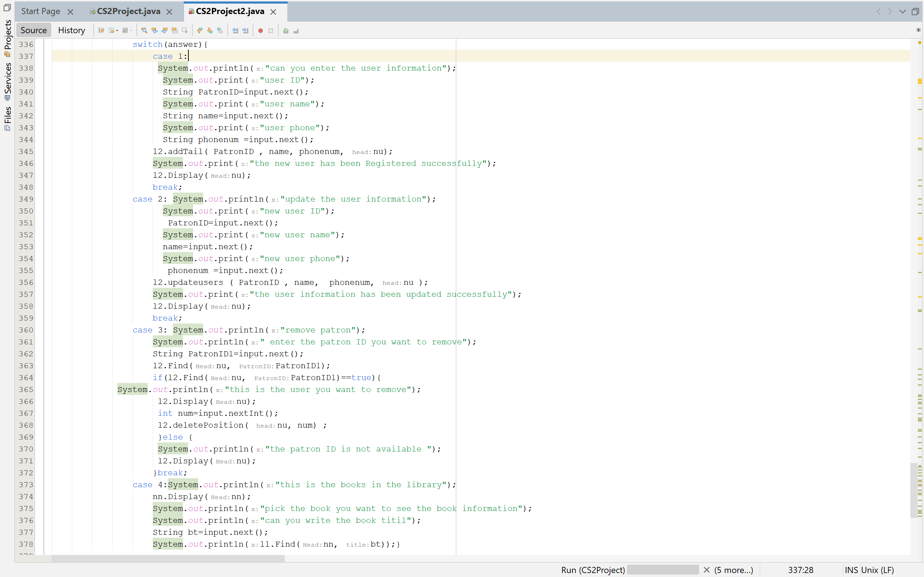Click the Last Edit toolbar icon
The image size is (924, 577).
click(101, 31)
